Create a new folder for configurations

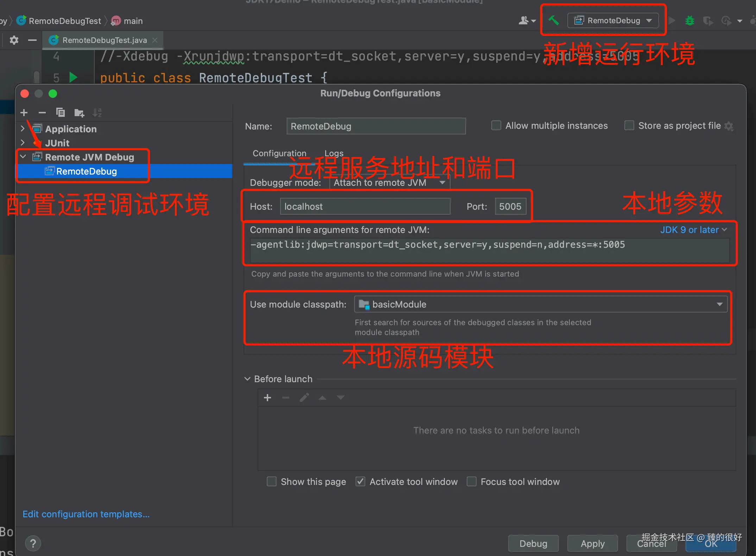tap(79, 112)
